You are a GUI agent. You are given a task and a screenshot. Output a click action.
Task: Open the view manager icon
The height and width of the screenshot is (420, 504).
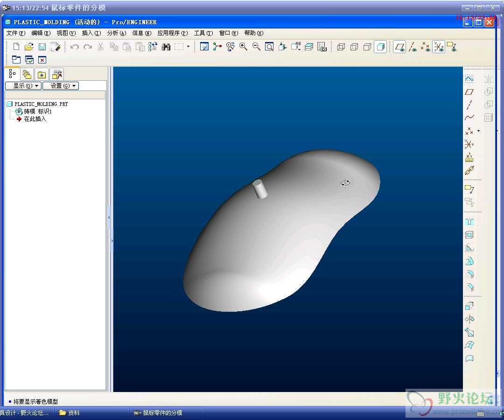coord(322,47)
